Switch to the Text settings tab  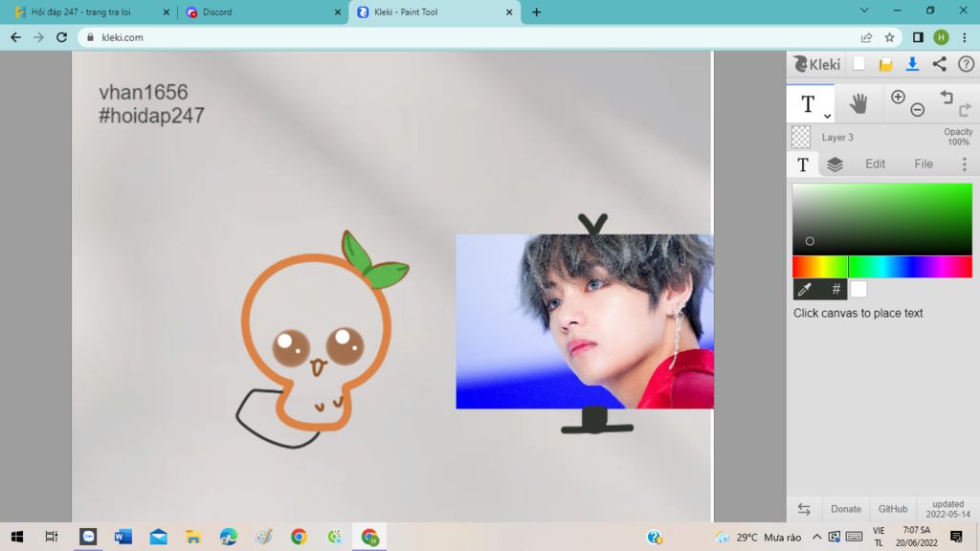803,165
